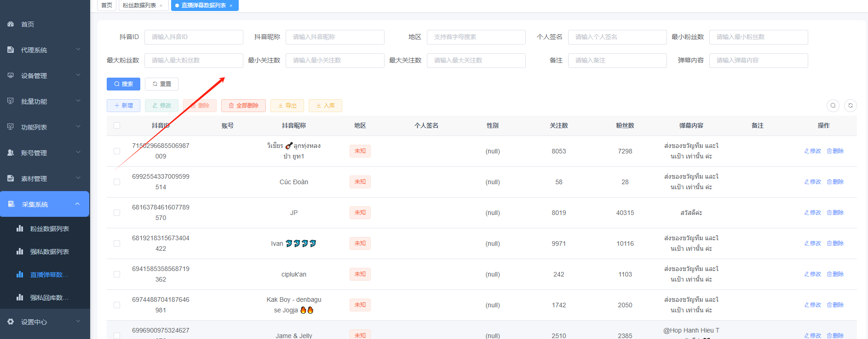Click the 素材管理 document icon
The height and width of the screenshot is (339, 868).
pyautogui.click(x=11, y=178)
